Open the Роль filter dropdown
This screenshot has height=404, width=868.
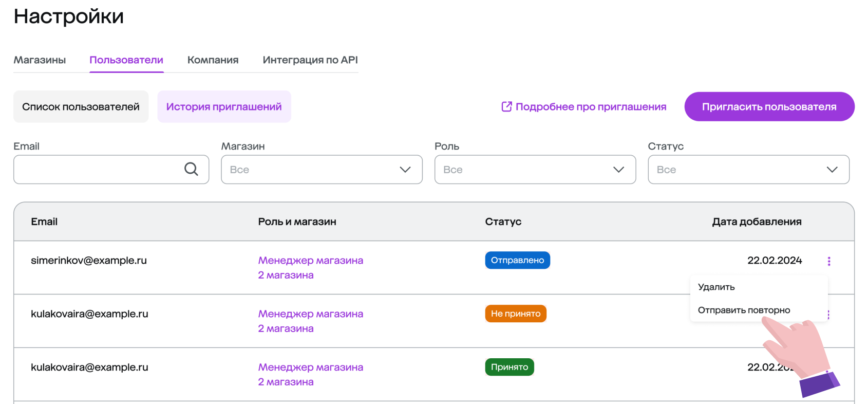pos(535,170)
